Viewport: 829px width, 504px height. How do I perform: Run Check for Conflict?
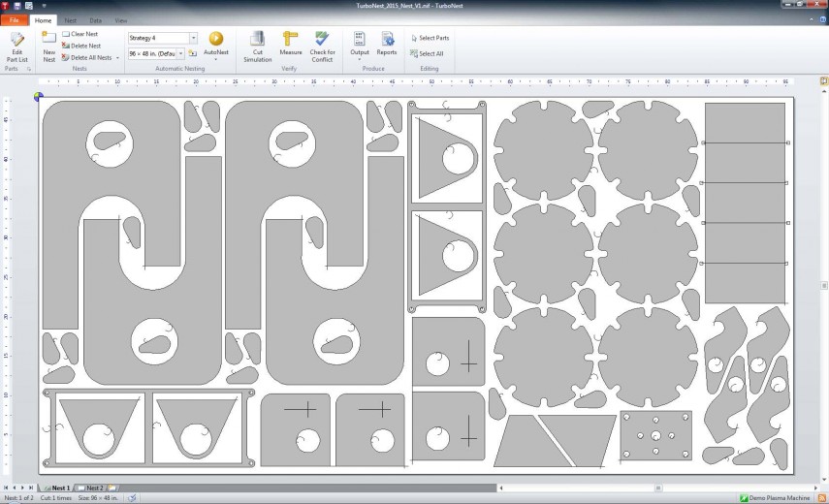[x=323, y=47]
